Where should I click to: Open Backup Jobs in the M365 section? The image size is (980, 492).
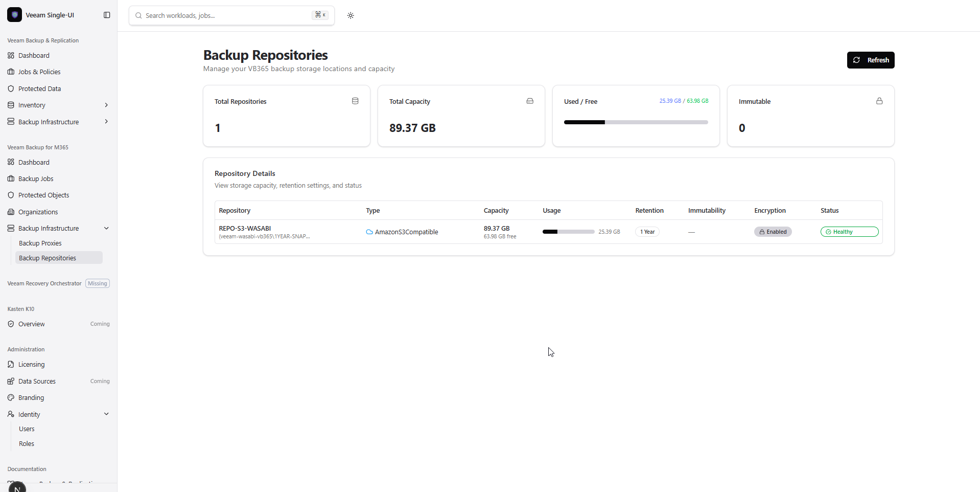(36, 178)
